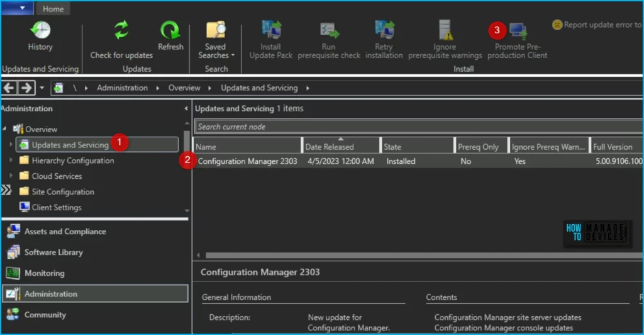The height and width of the screenshot is (335, 644).
Task: Click the Ignore Prereq value Yes
Action: click(x=520, y=161)
